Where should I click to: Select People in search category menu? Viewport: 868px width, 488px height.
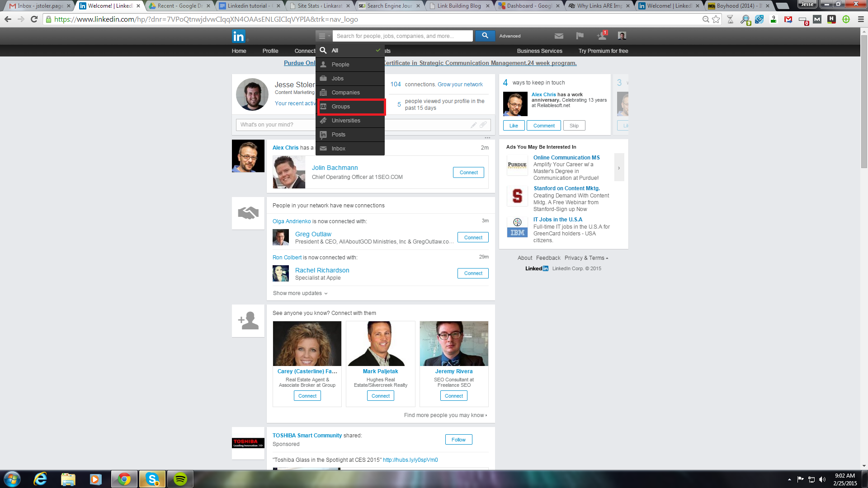(350, 65)
